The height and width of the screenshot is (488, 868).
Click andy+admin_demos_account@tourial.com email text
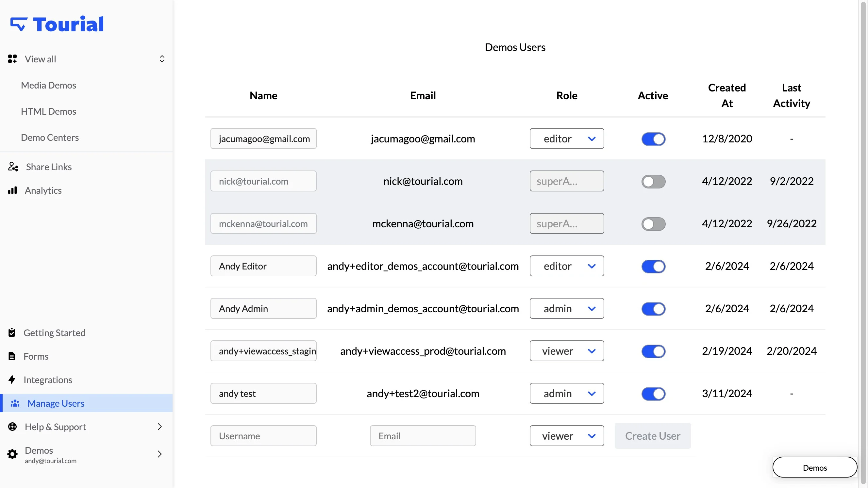(423, 308)
